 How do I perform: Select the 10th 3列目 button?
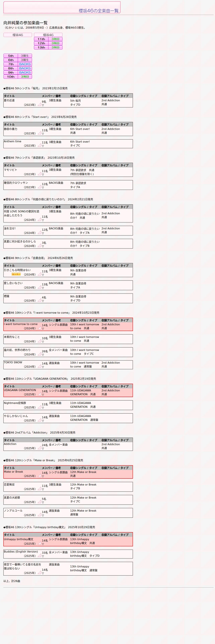tap(18, 77)
